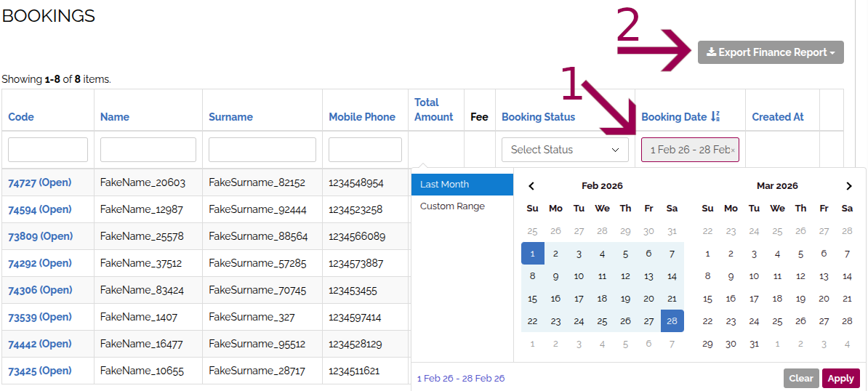Expand the Select Status dropdown
Viewport: 868px width, 391px height.
click(565, 150)
